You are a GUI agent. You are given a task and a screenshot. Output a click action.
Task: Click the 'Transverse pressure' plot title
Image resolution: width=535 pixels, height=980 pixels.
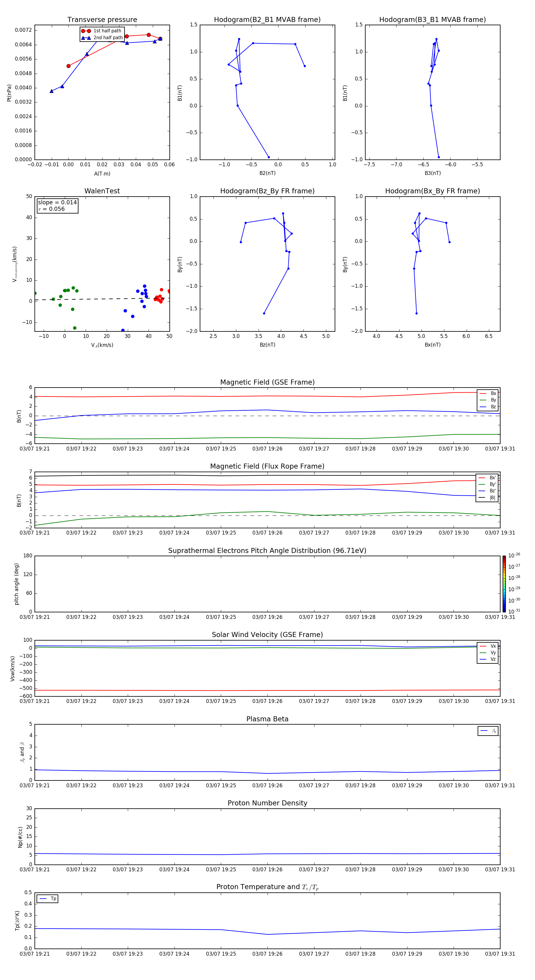pyautogui.click(x=102, y=20)
